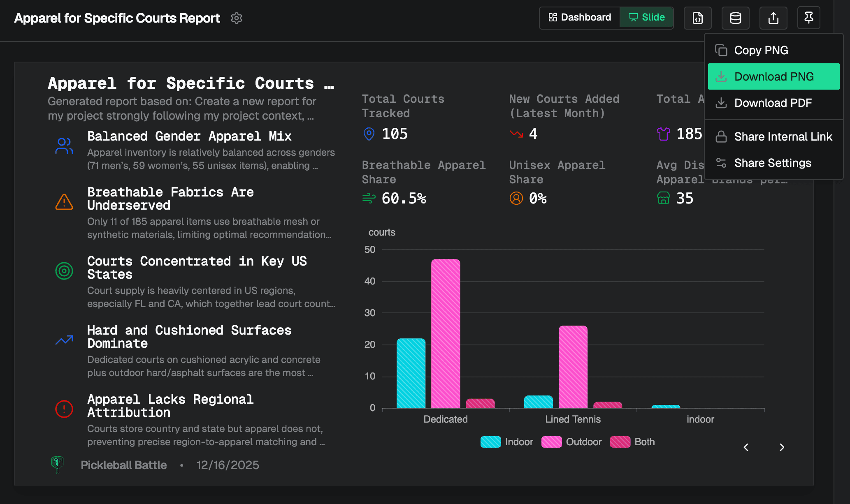This screenshot has height=504, width=850.
Task: Switch to Dashboard view
Action: (580, 18)
